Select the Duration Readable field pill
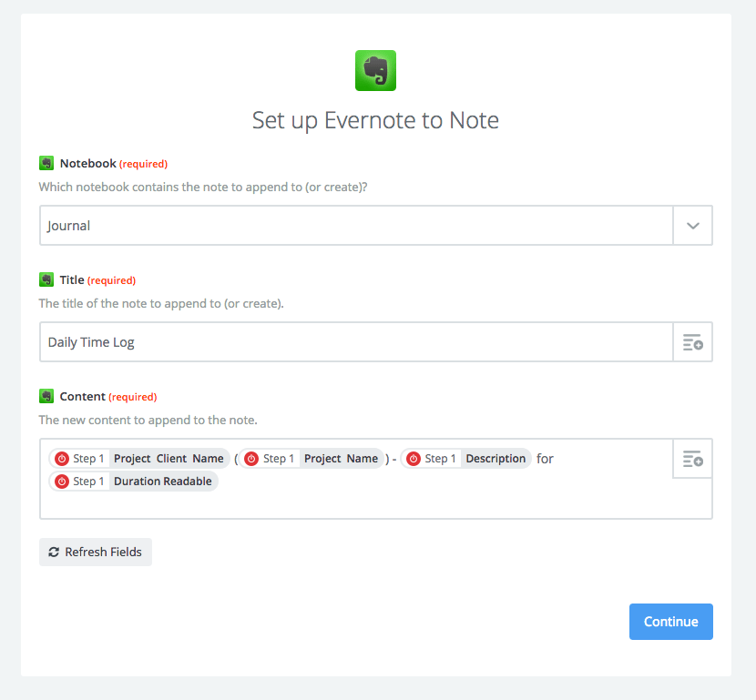The image size is (756, 700). (x=162, y=482)
